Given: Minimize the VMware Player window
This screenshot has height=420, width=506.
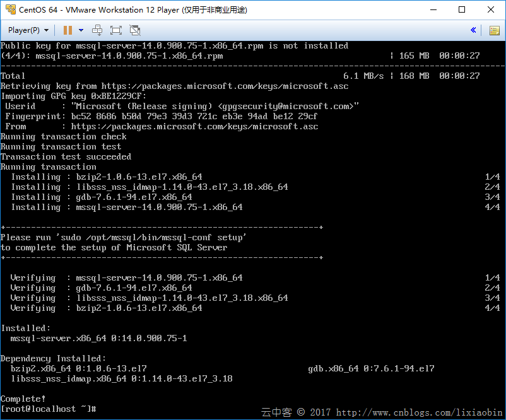Looking at the screenshot, I should 432,9.
